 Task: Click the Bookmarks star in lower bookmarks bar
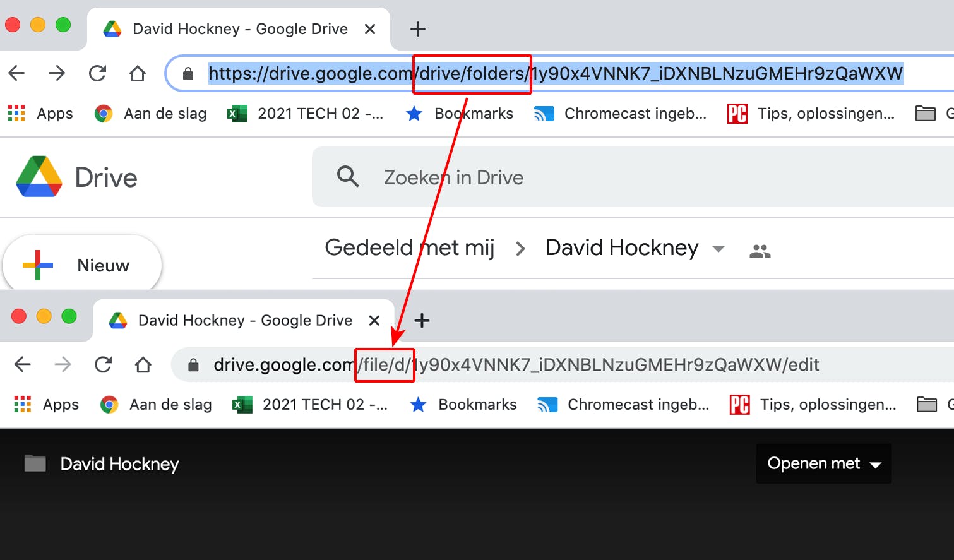tap(418, 405)
